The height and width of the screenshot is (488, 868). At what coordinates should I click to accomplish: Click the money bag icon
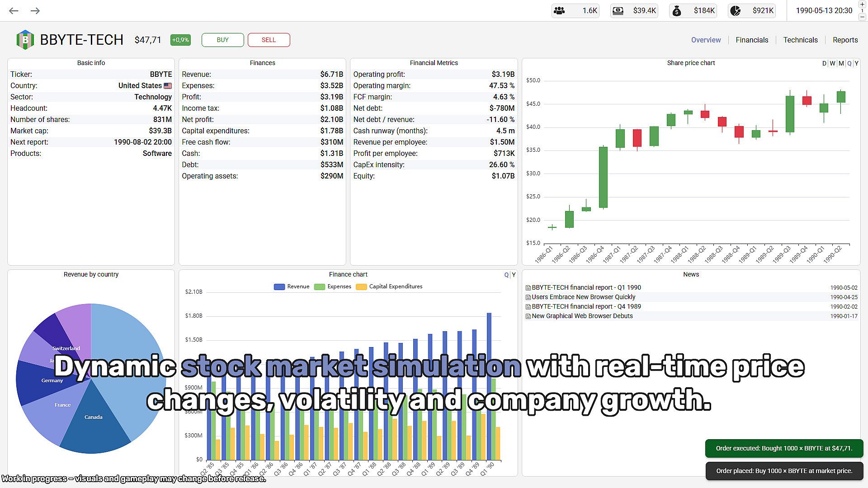point(677,11)
